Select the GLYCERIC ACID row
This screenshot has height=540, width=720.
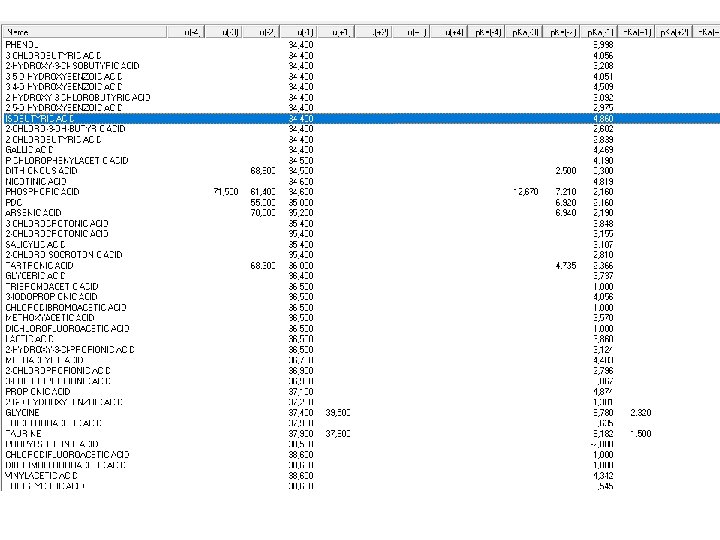click(362, 276)
